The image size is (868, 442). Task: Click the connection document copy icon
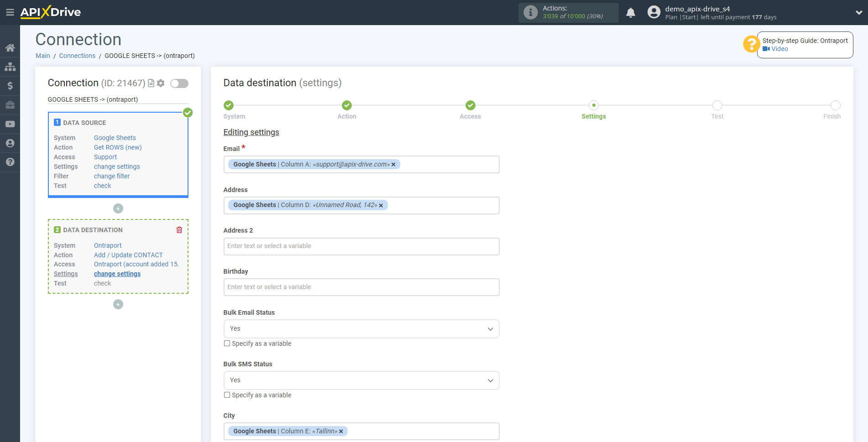pos(151,83)
